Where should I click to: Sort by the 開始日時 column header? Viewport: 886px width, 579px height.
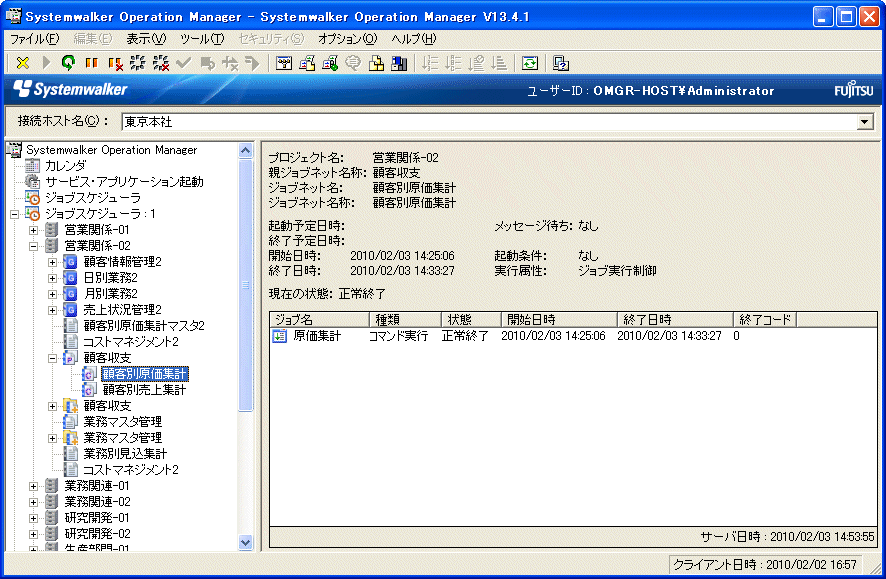(559, 320)
